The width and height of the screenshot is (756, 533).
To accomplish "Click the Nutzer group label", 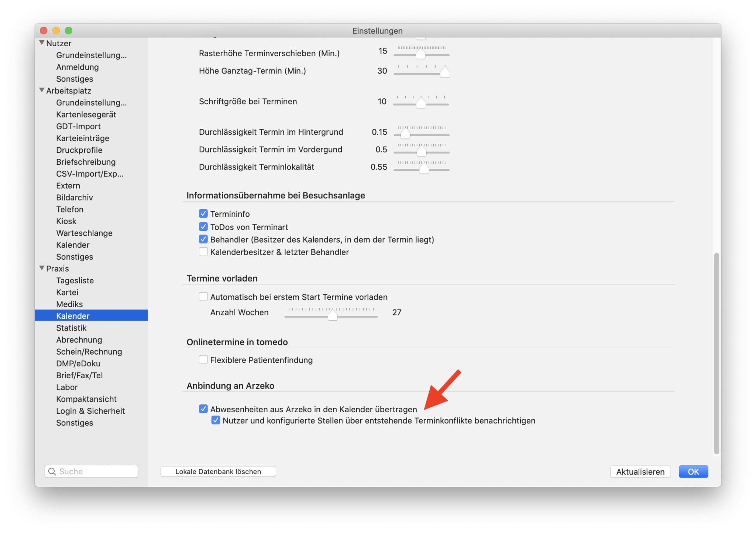I will click(x=59, y=43).
